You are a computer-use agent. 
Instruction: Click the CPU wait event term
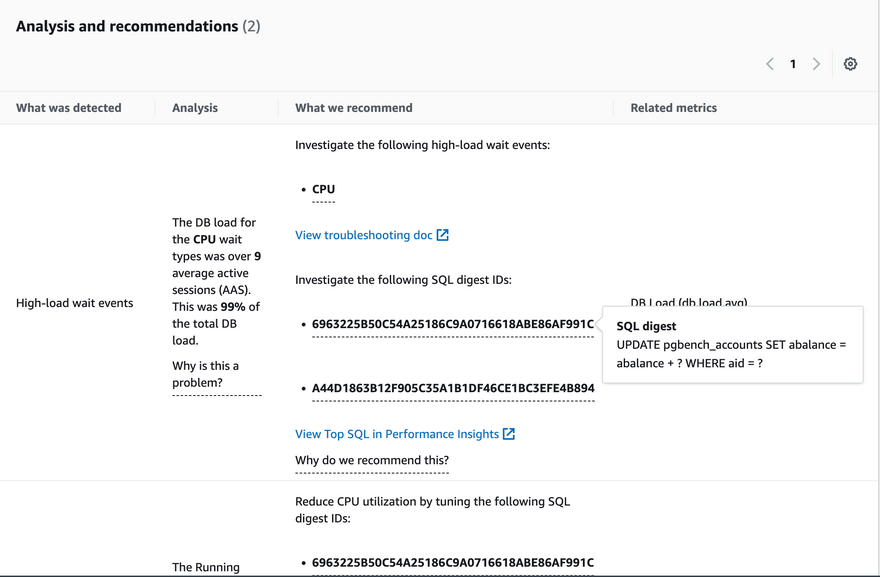point(323,189)
